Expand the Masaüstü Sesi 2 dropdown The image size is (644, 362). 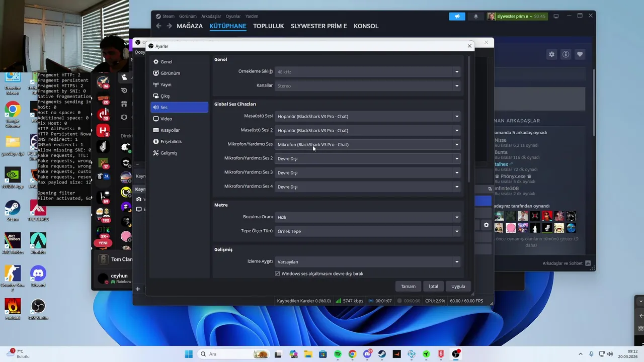click(x=368, y=130)
